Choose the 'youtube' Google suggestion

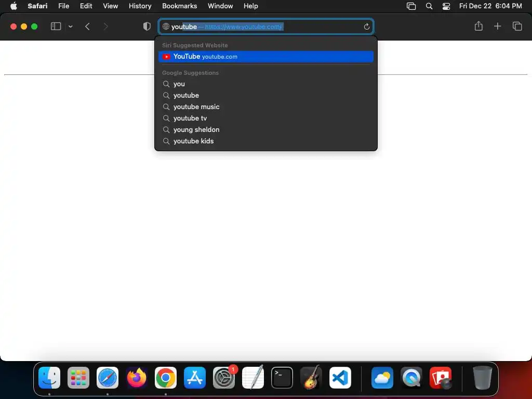[x=266, y=96]
